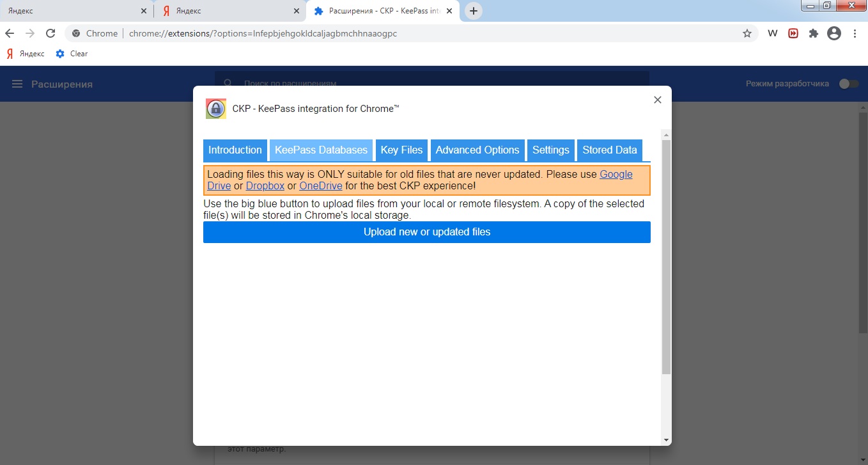The width and height of the screenshot is (868, 465).
Task: Click the back navigation arrow
Action: [10, 33]
